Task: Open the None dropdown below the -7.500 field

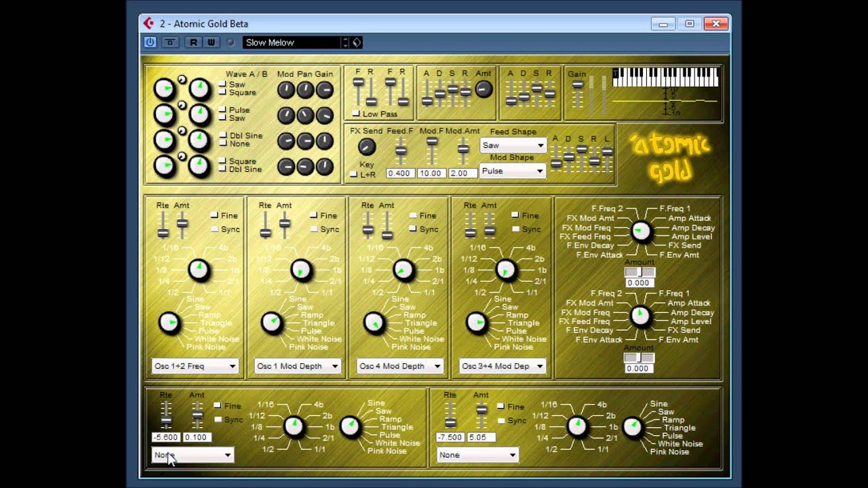Action: (x=477, y=455)
